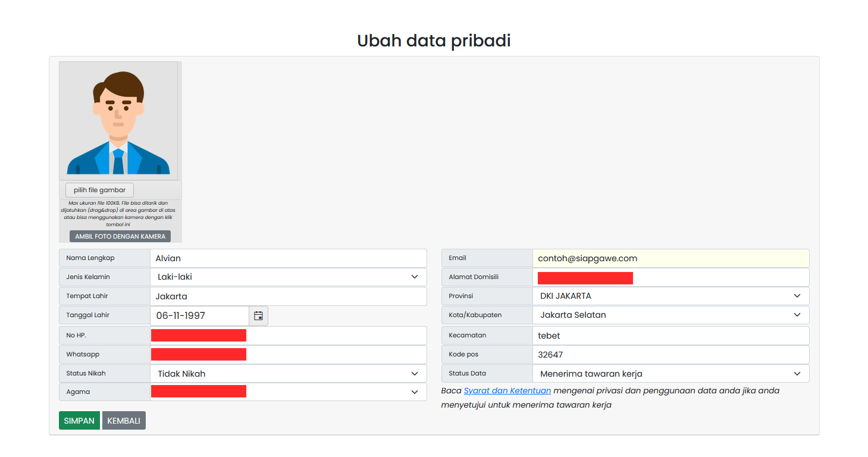Open the Status Data dropdown
The width and height of the screenshot is (868, 457).
(x=671, y=374)
